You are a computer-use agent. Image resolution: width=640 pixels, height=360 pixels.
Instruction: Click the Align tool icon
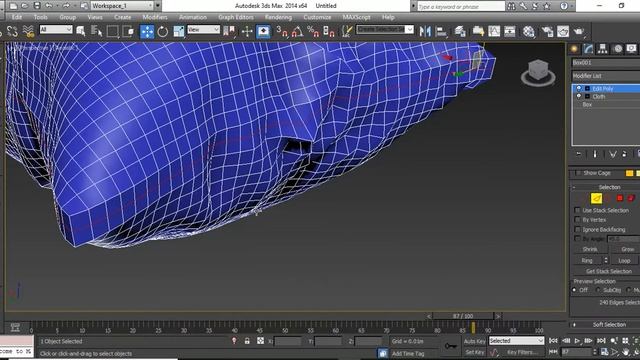pos(441,31)
